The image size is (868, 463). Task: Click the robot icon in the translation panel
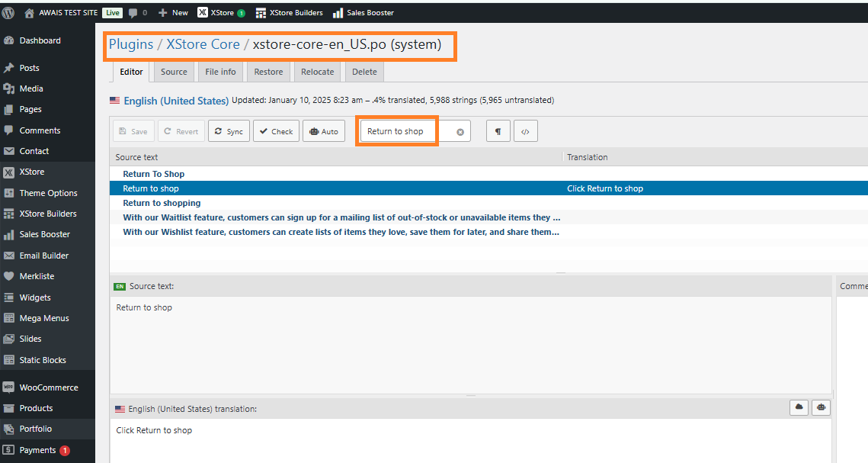click(821, 407)
